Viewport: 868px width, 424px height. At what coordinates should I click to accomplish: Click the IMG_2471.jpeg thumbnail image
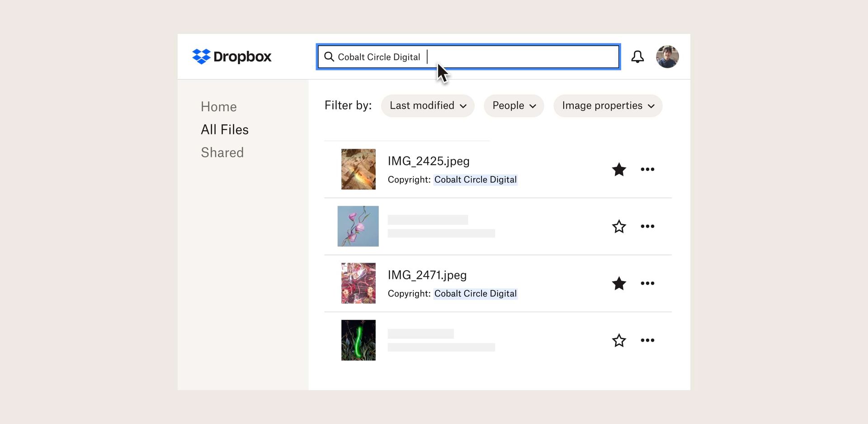click(x=358, y=283)
